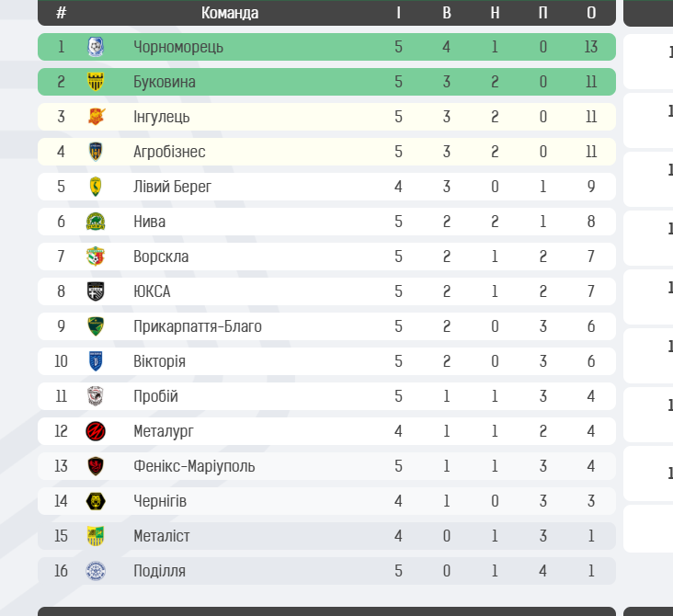Click the Пробій team row

tap(326, 396)
